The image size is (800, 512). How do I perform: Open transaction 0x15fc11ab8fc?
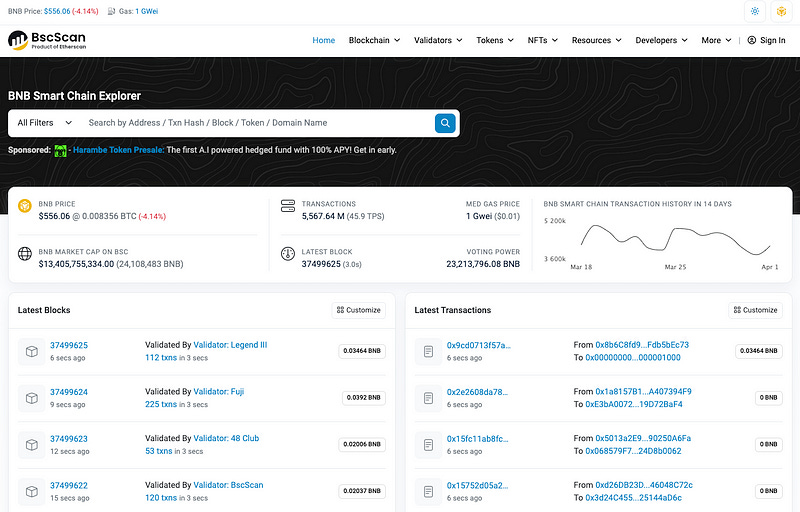[x=478, y=439]
